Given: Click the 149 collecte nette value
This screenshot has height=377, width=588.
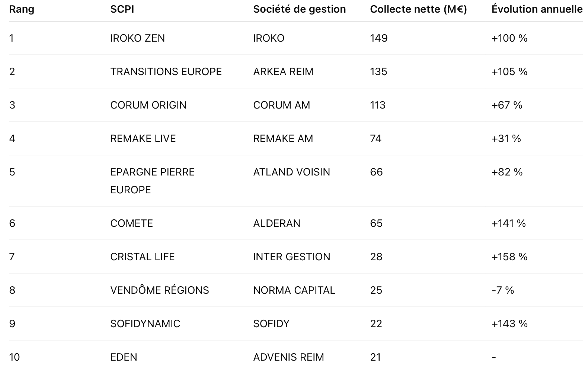Looking at the screenshot, I should tap(379, 38).
